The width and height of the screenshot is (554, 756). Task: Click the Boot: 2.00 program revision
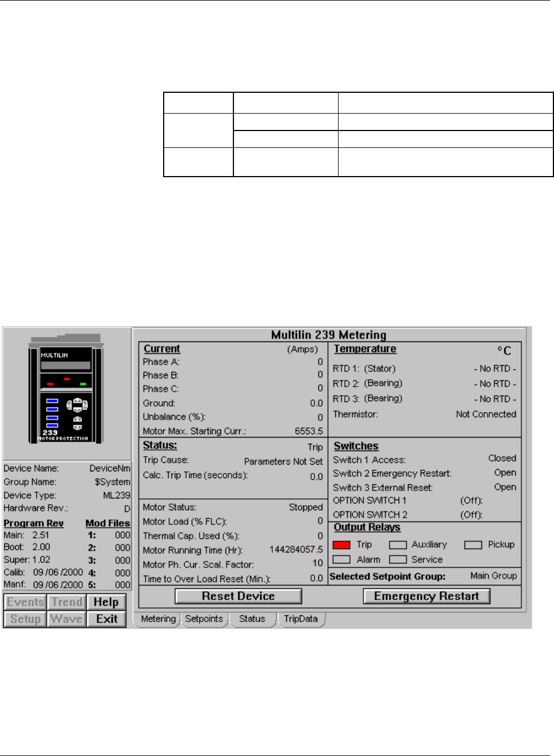[x=26, y=547]
